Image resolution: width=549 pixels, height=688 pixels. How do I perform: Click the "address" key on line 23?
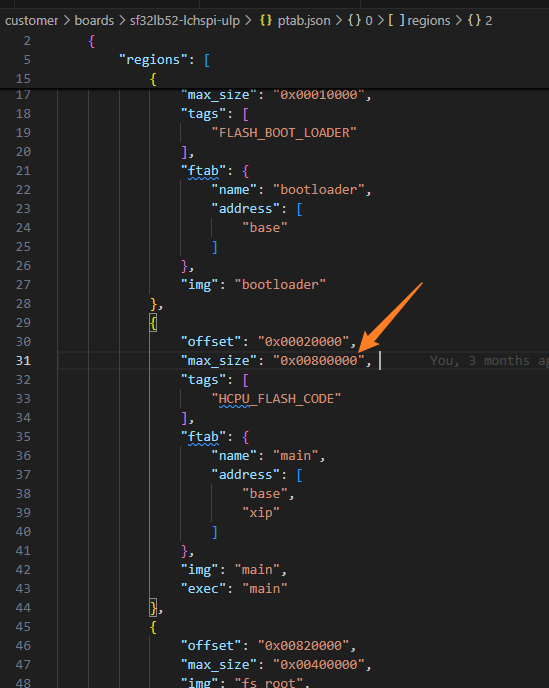[245, 208]
